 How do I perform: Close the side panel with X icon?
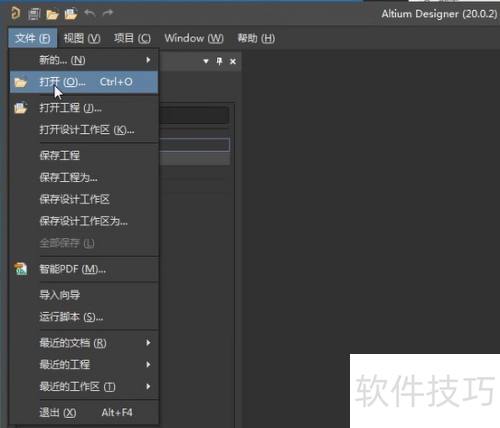233,61
